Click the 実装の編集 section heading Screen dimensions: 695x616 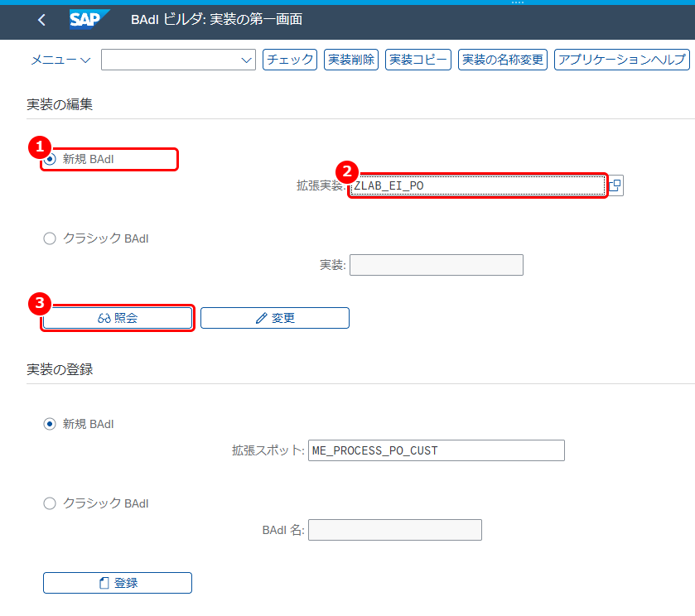[60, 104]
